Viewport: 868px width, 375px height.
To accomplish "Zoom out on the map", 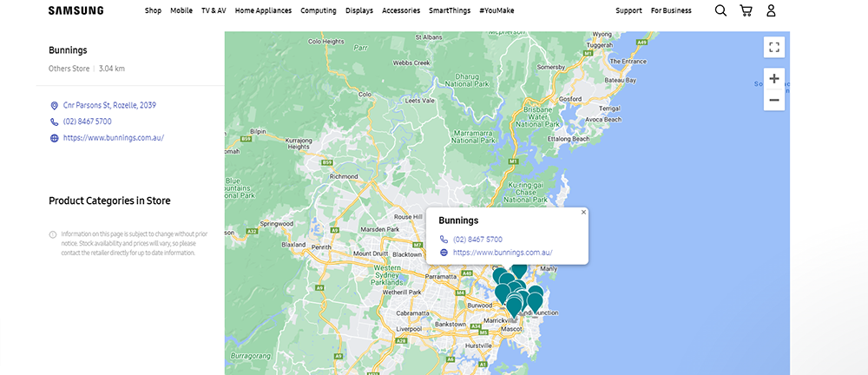I will (774, 100).
